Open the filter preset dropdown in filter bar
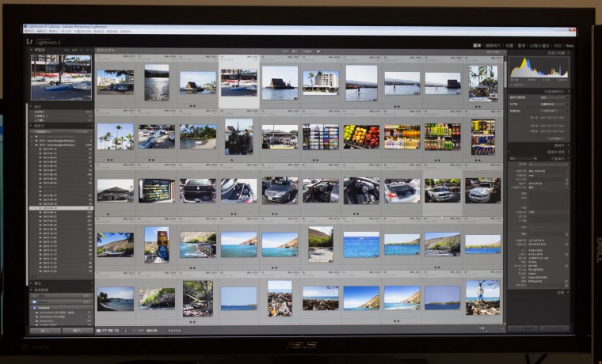602x364 pixels. pyautogui.click(x=493, y=51)
